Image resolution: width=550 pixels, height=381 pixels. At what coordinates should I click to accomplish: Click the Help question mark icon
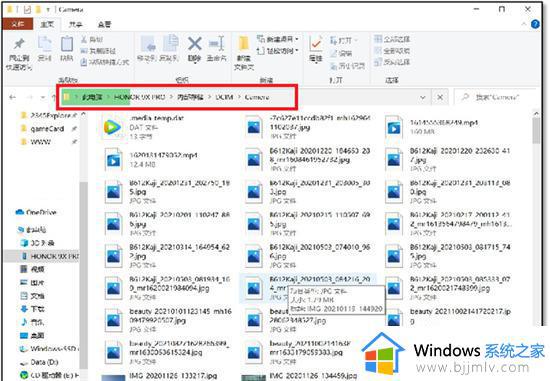click(535, 24)
